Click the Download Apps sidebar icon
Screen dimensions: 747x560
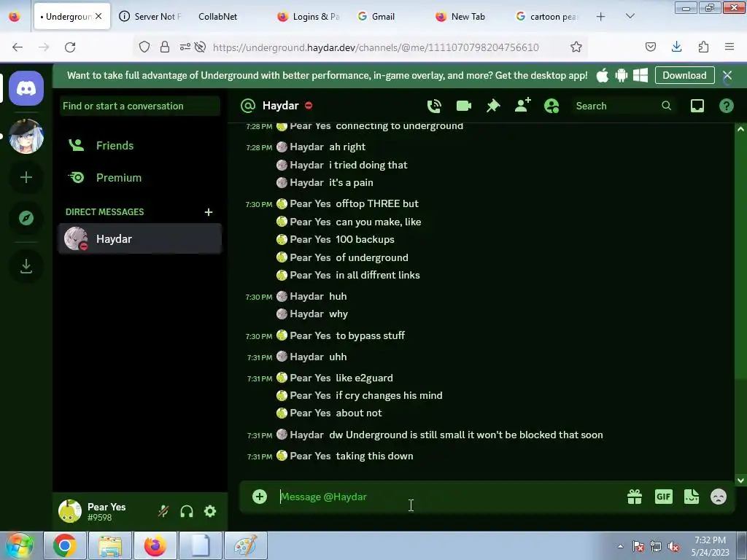[26, 266]
